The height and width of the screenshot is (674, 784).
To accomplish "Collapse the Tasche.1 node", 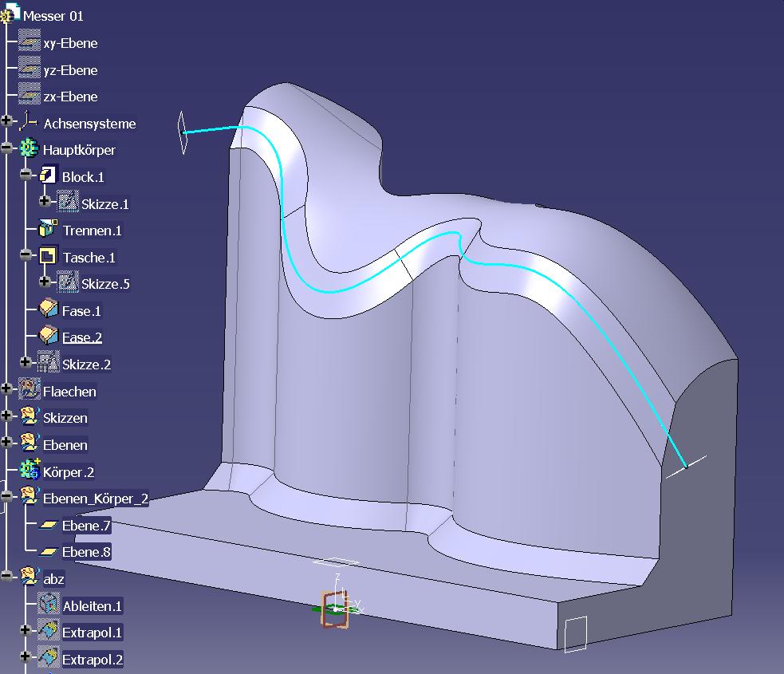I will click(x=26, y=254).
